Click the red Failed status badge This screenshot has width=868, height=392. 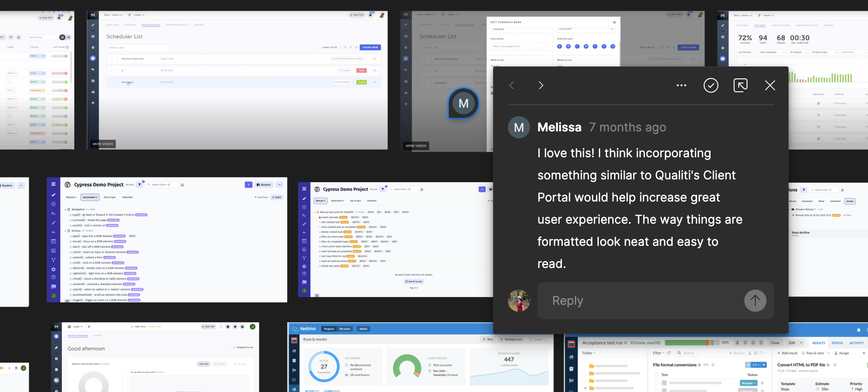[362, 71]
